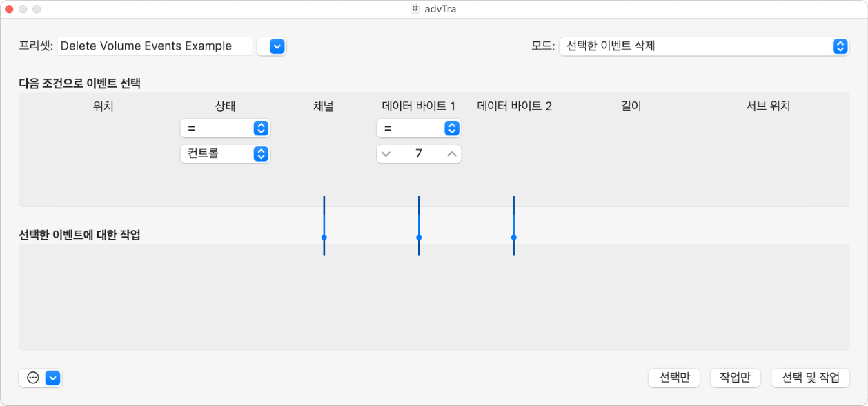868x406 pixels.
Task: Open the 데이터 바이트 1 equals condition popup
Action: pos(418,128)
